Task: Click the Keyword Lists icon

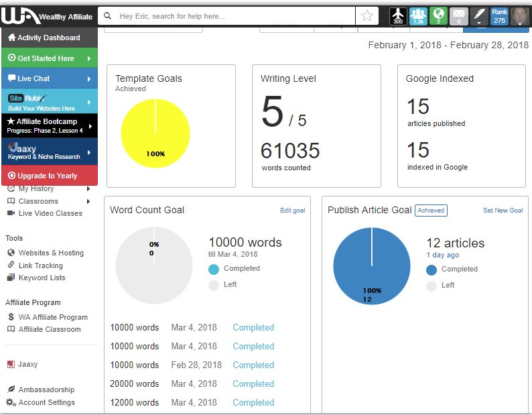Action: [x=11, y=277]
